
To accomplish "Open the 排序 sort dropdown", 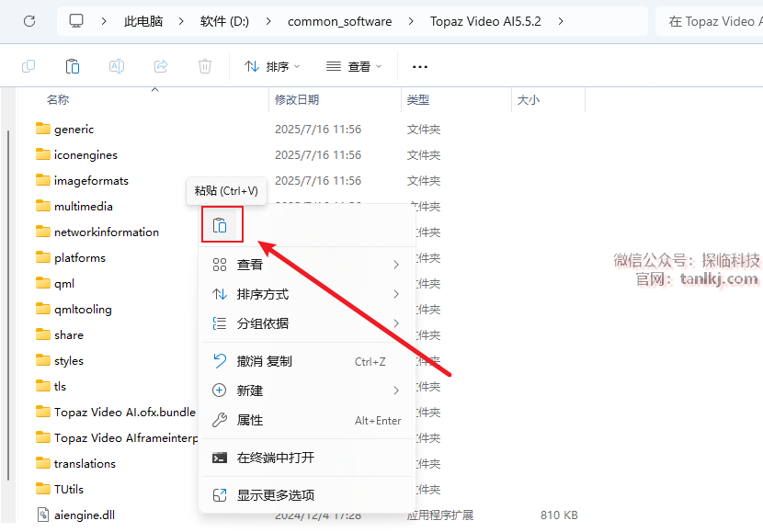I will click(272, 66).
